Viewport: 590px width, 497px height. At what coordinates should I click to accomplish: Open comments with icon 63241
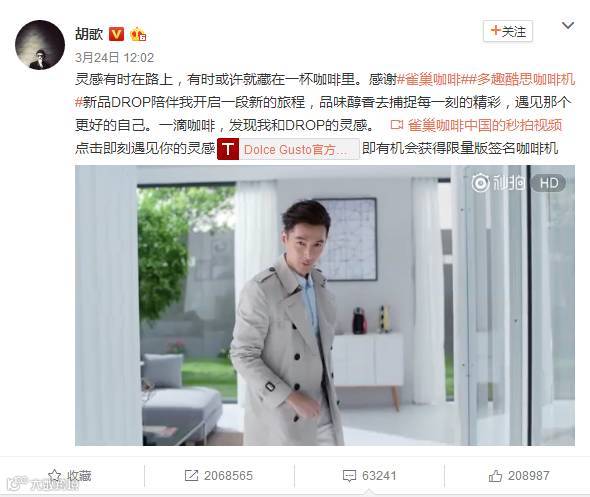coord(370,476)
